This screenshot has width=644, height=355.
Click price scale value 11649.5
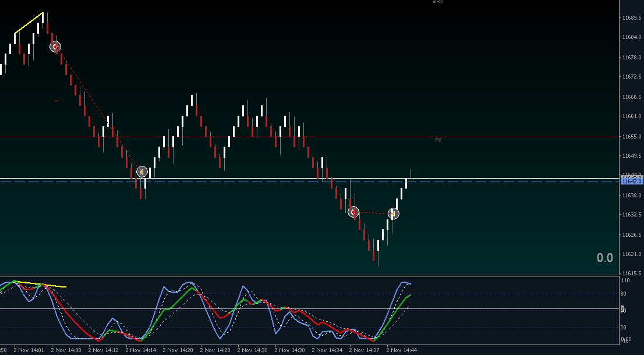632,155
